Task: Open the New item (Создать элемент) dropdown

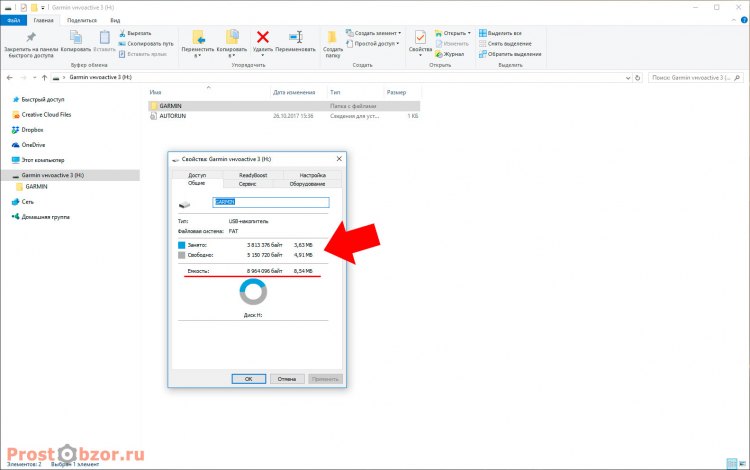Action: click(374, 33)
